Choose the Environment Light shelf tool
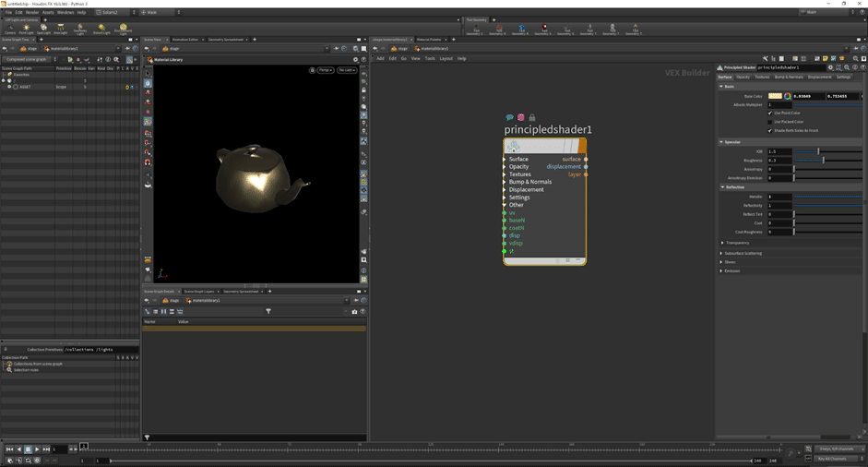 point(123,29)
